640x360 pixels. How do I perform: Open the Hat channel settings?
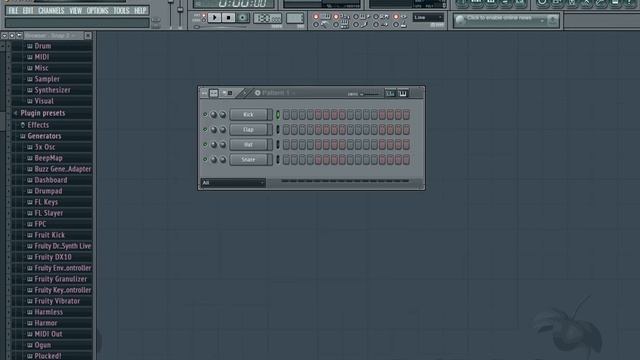point(248,144)
